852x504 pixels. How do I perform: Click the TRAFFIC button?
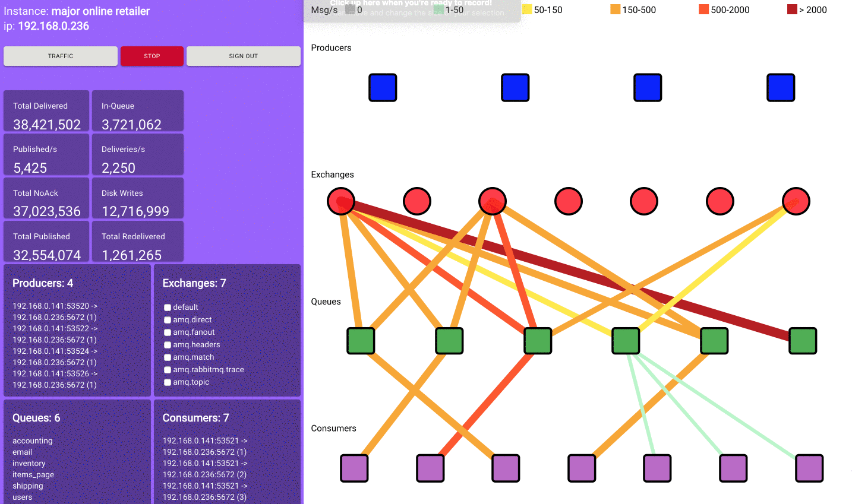(60, 56)
